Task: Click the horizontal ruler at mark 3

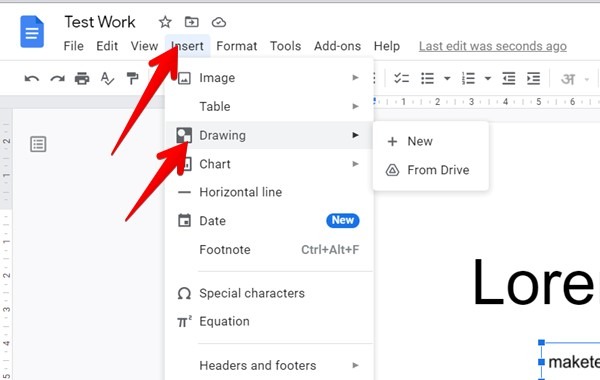Action: pyautogui.click(x=471, y=102)
